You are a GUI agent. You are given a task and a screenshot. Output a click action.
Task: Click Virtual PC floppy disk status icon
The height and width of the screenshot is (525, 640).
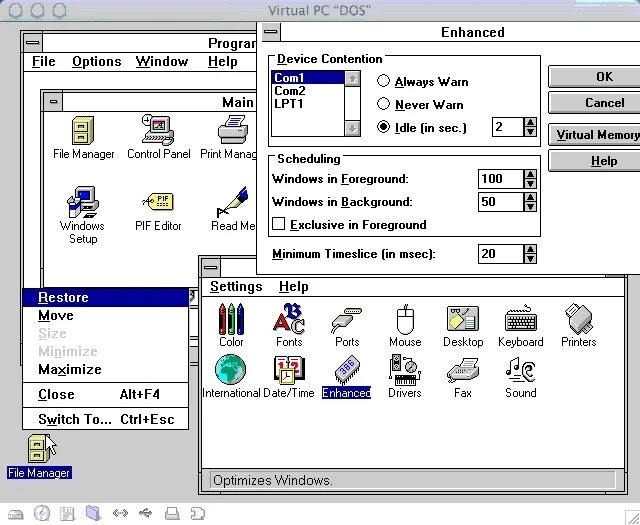(67, 514)
